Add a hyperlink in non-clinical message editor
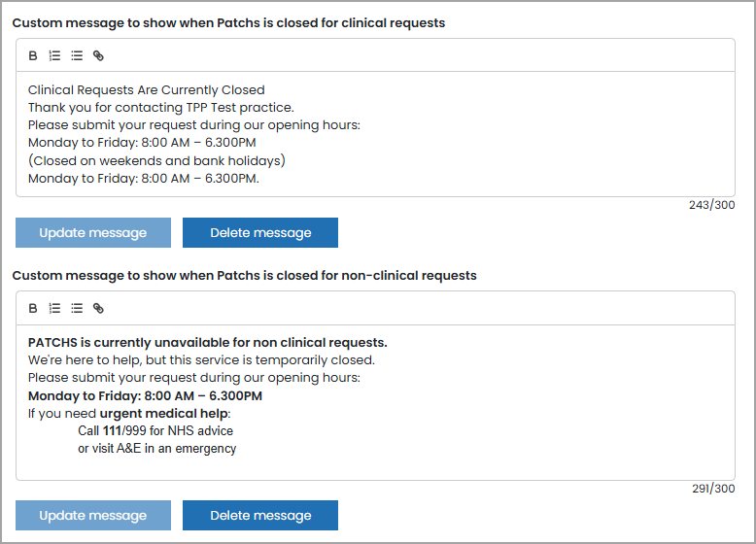Viewport: 756px width, 544px height. [98, 308]
